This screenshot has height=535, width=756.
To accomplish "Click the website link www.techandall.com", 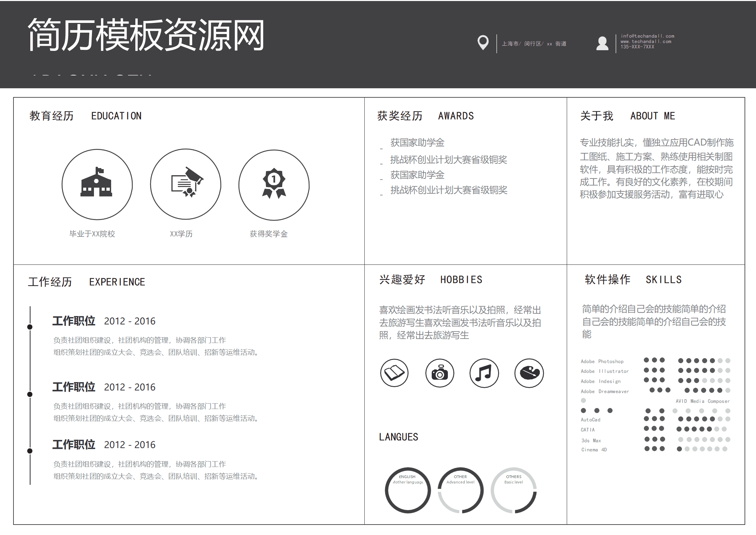I will click(646, 41).
